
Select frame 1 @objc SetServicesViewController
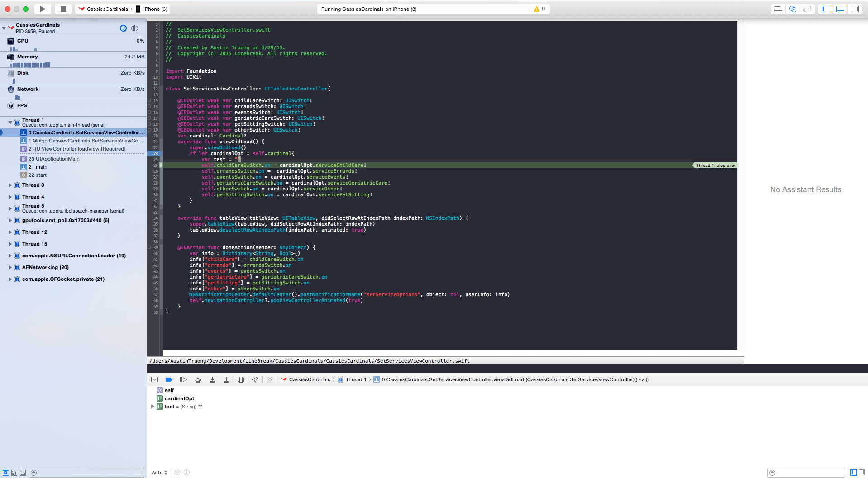tap(82, 141)
